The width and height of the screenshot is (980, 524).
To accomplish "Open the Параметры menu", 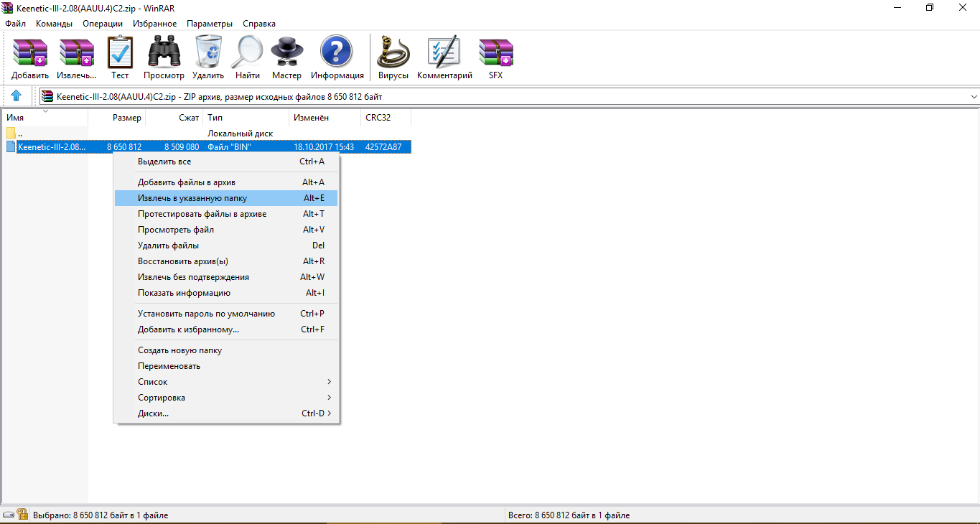I will [x=210, y=24].
